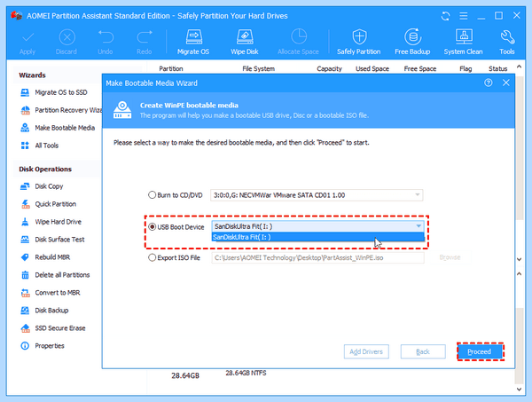Open the Migrate OS tool
Viewport: 532px width, 402px height.
(x=193, y=42)
